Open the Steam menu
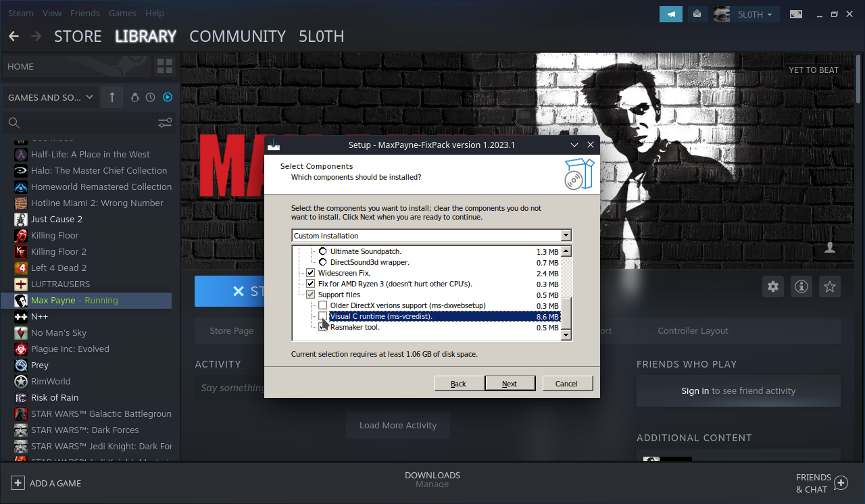The image size is (865, 504). (21, 13)
